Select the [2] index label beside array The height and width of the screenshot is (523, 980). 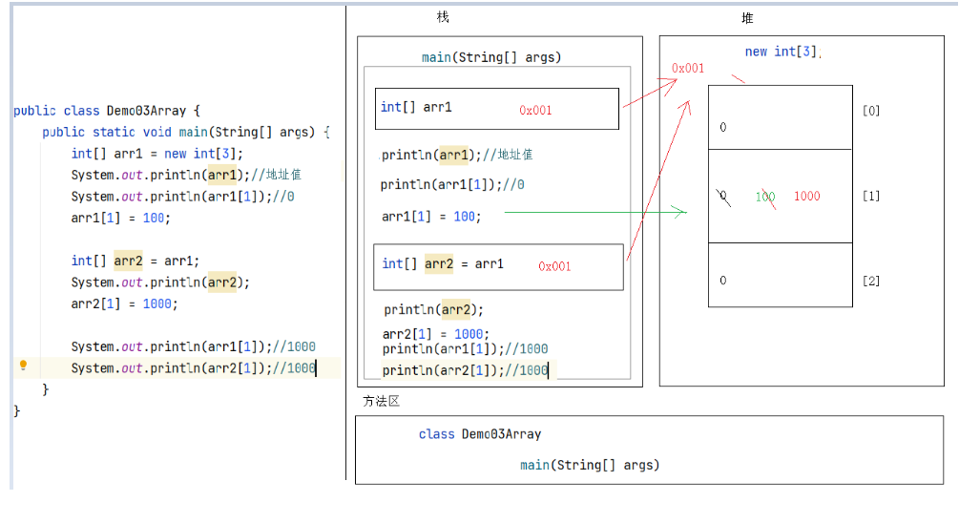point(870,281)
